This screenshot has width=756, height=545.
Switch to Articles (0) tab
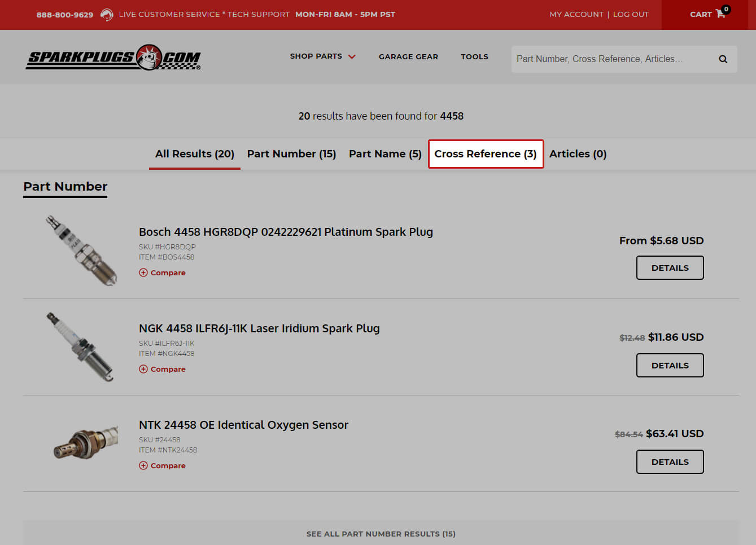coord(578,154)
